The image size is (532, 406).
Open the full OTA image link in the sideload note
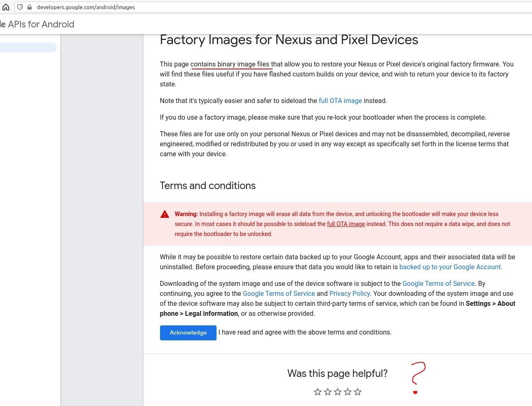(x=340, y=101)
